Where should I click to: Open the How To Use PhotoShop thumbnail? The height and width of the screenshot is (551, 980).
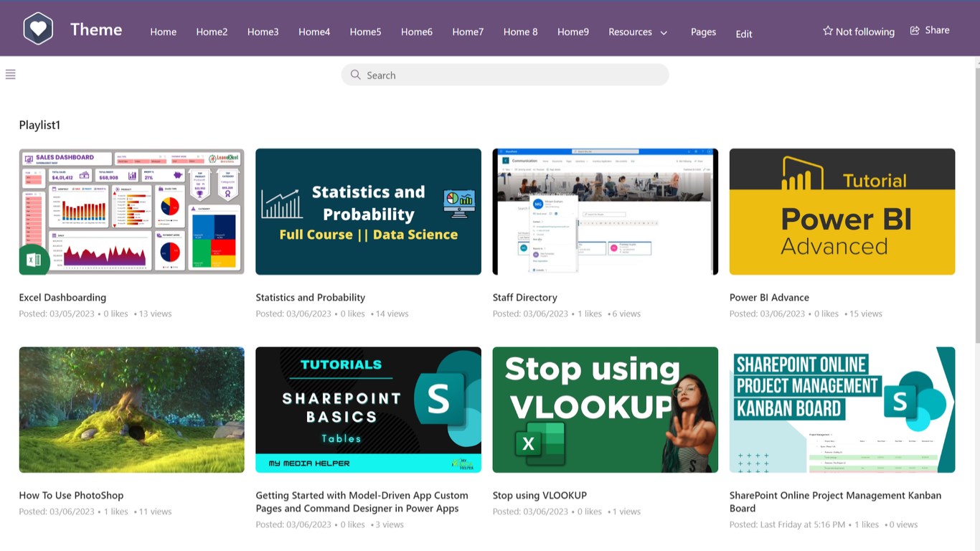131,410
